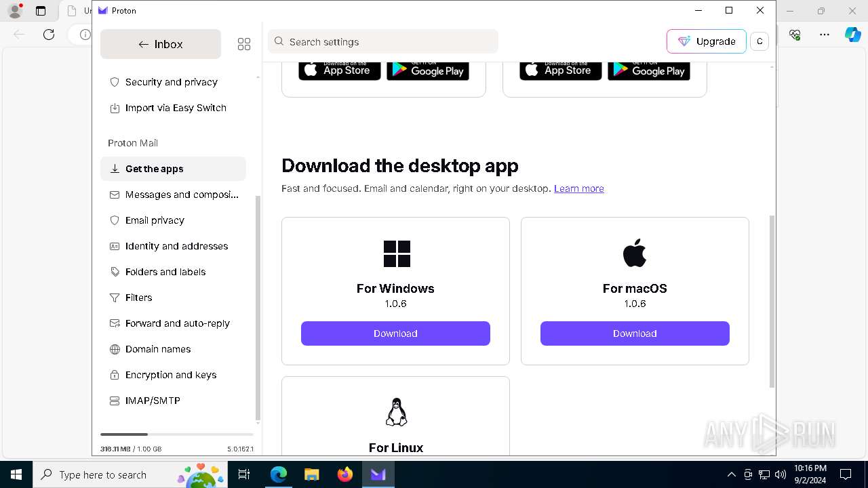The image size is (868, 488).
Task: Click the shield icon beside Security and privacy
Action: (x=115, y=82)
